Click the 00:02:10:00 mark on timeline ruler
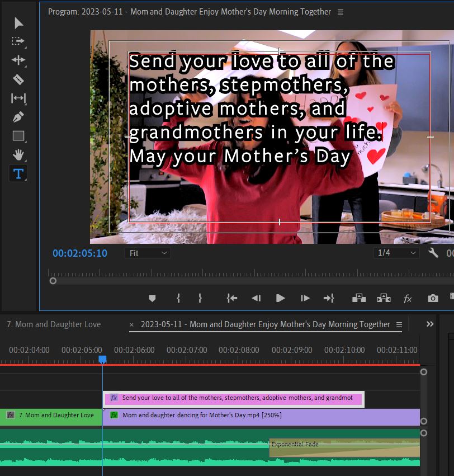The image size is (454, 476). coord(344,350)
